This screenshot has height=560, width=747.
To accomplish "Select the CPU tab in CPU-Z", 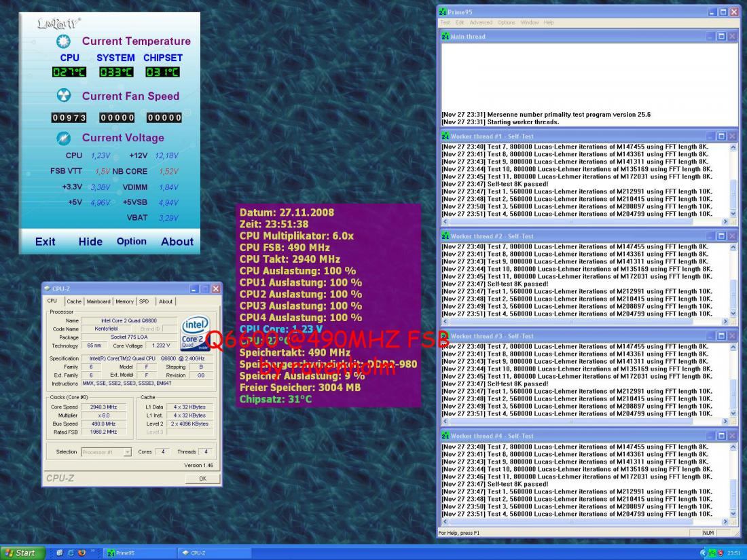I will click(x=52, y=301).
